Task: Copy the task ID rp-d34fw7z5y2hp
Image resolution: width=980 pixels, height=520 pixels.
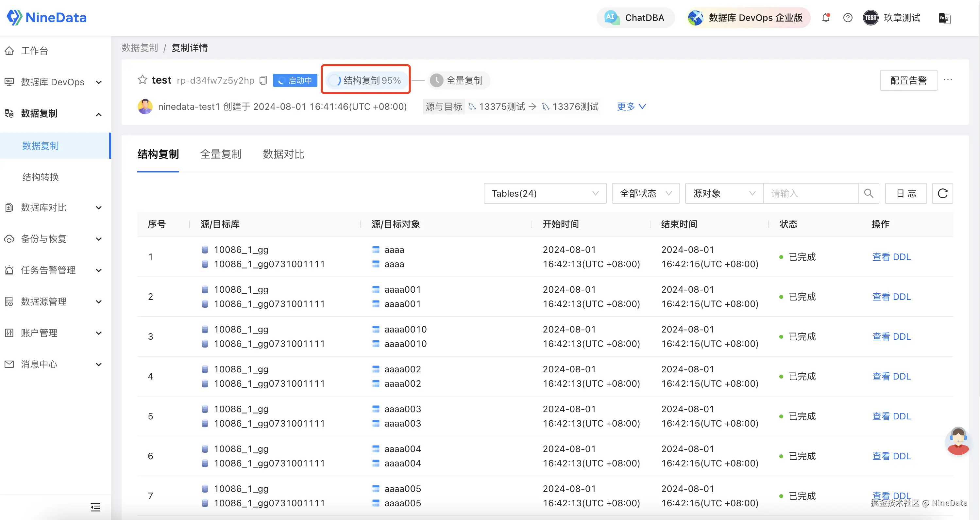Action: 263,80
